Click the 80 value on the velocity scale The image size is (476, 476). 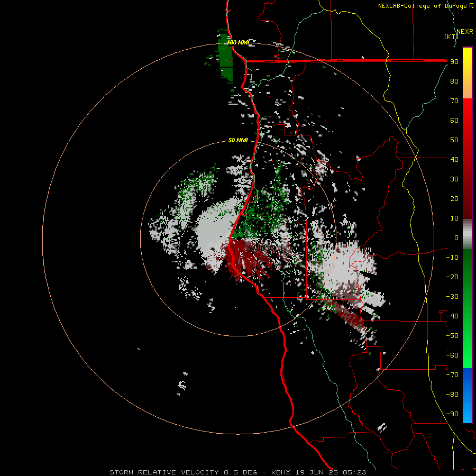coord(454,81)
